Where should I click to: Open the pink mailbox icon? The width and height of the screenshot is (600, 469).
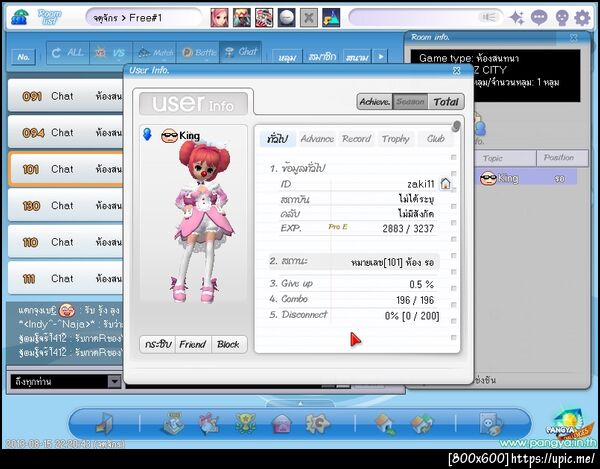click(282, 424)
